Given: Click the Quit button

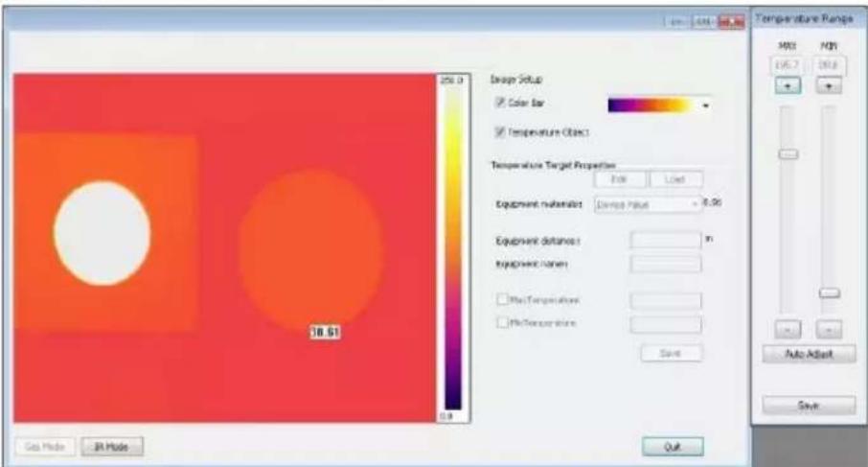Looking at the screenshot, I should pos(673,447).
